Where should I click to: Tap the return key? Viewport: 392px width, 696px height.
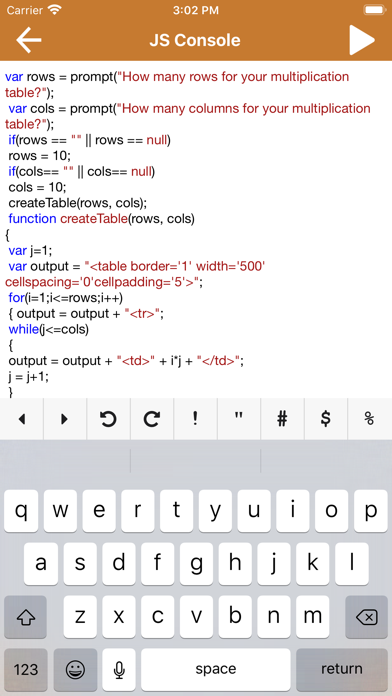(x=342, y=669)
